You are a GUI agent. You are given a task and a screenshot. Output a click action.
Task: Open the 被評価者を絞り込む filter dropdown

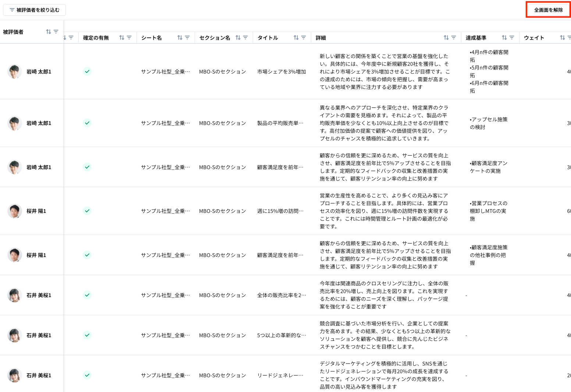[34, 10]
